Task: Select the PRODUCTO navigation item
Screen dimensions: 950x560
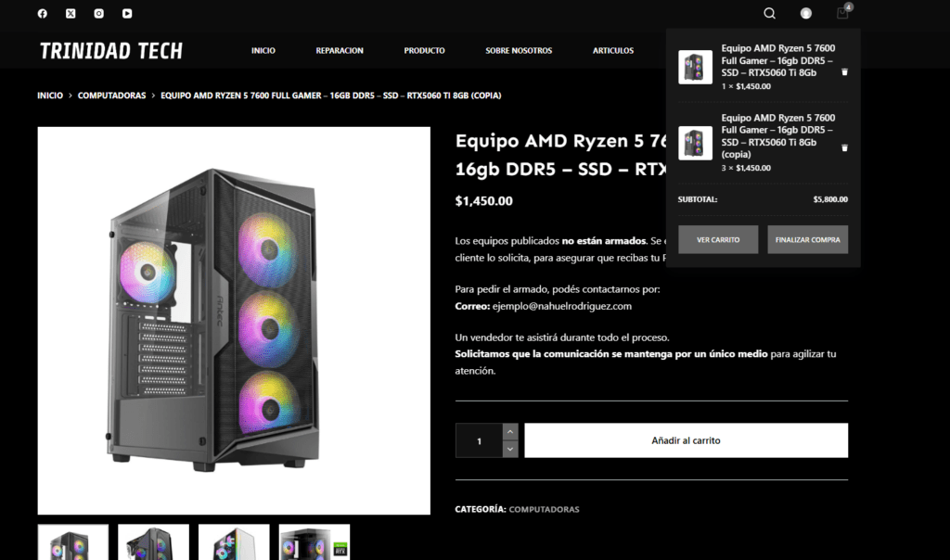Action: pyautogui.click(x=424, y=51)
